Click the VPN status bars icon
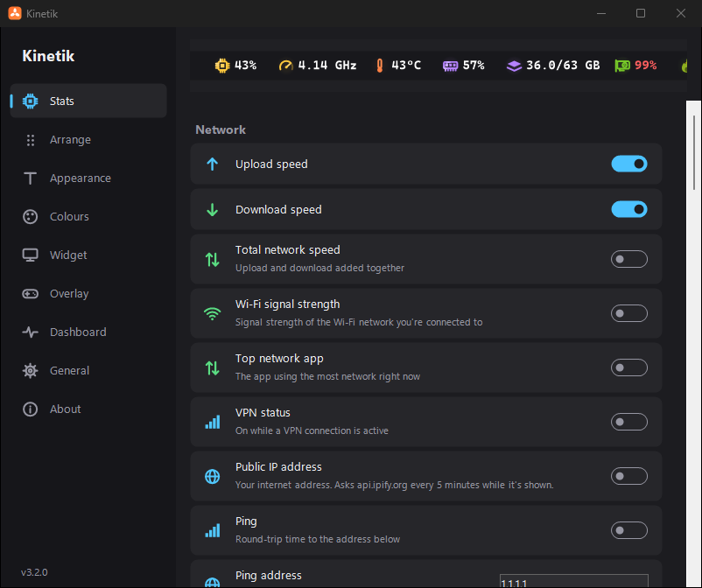This screenshot has width=702, height=588. click(212, 422)
